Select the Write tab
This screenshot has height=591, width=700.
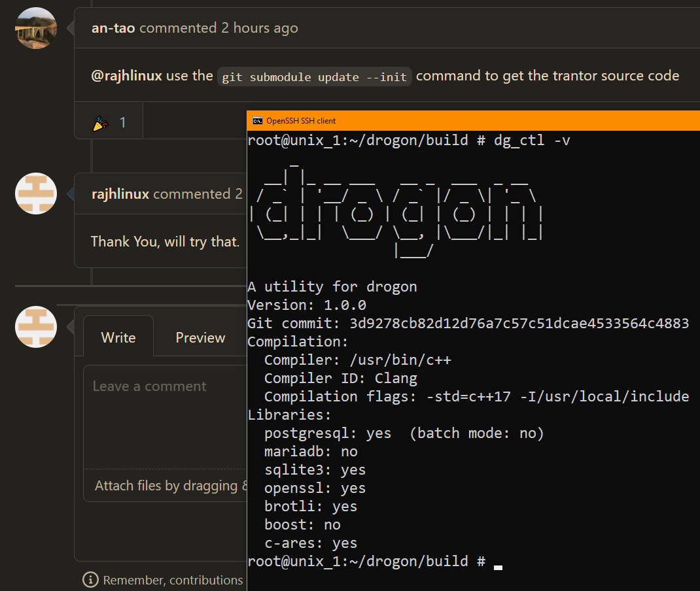point(118,337)
